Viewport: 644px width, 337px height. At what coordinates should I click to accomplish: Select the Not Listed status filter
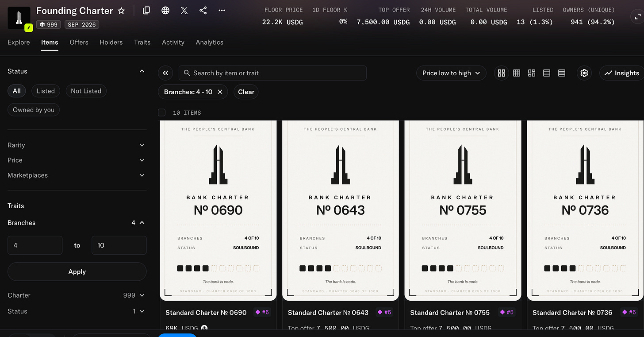point(86,91)
